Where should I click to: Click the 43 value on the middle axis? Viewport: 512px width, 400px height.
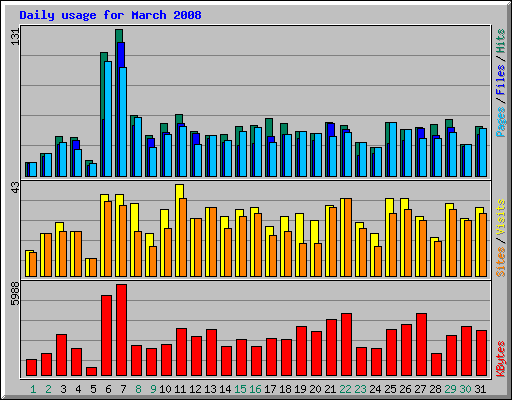15,187
